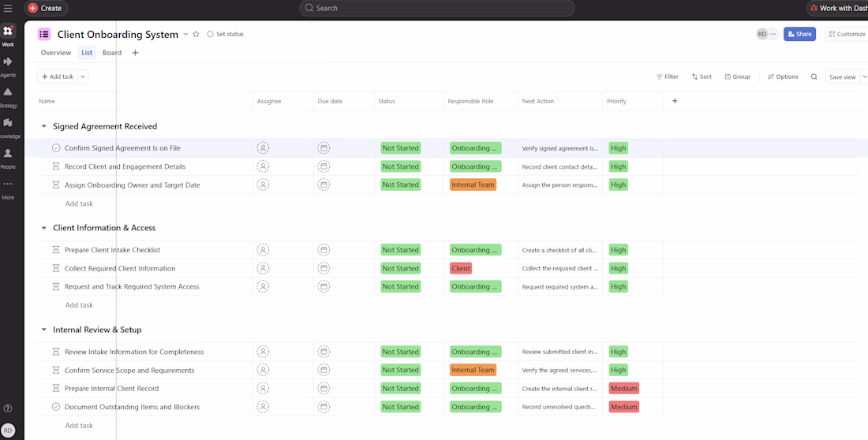This screenshot has width=868, height=440.
Task: Open People from the left sidebar
Action: (8, 153)
